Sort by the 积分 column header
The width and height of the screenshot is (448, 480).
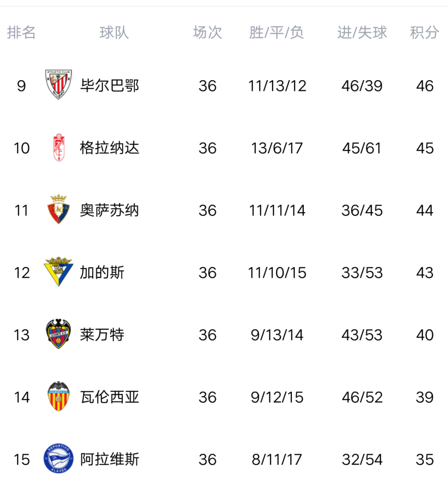point(424,33)
